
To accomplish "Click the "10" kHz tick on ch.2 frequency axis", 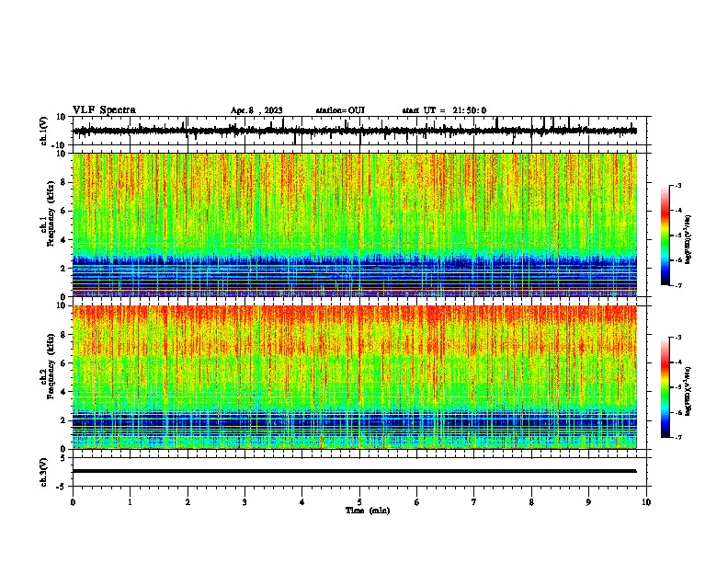I will (x=62, y=305).
